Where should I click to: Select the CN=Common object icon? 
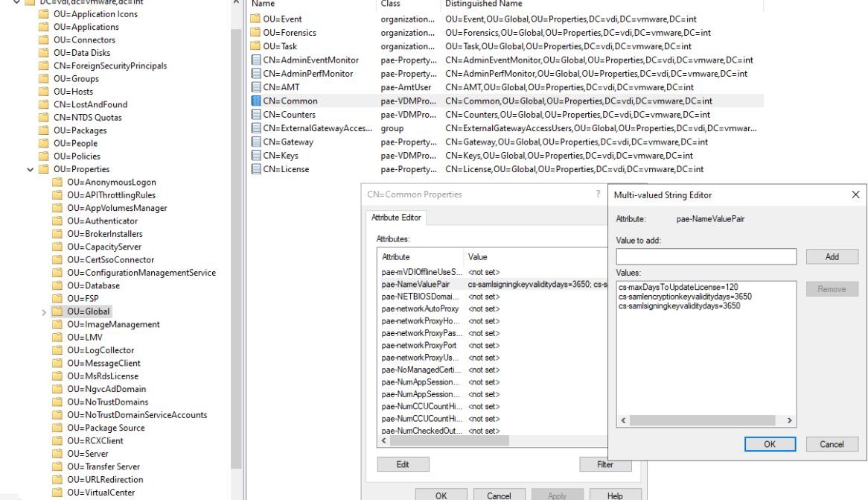point(256,101)
